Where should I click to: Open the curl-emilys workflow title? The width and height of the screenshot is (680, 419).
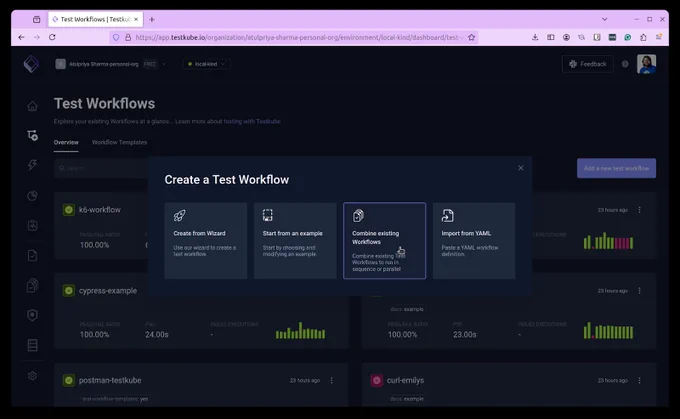[x=405, y=380]
